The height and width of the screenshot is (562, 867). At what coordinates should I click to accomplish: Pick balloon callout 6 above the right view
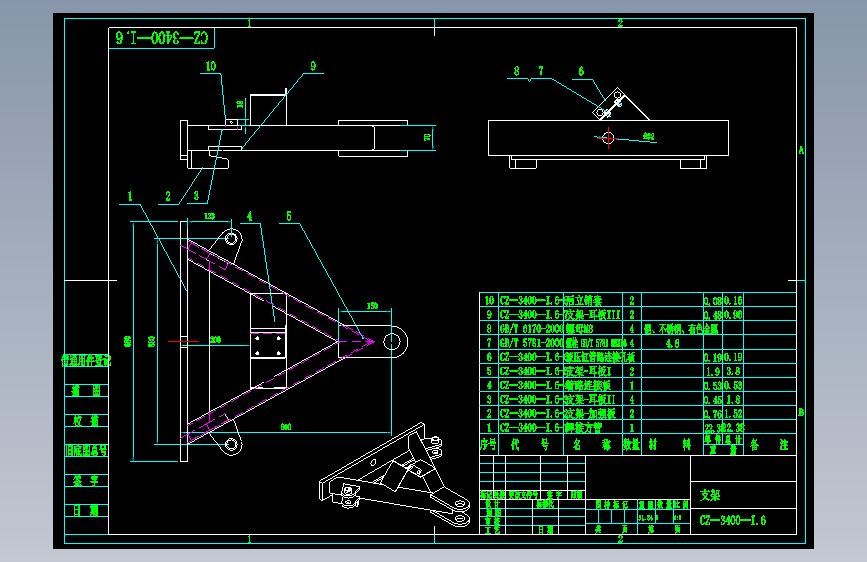tap(581, 71)
